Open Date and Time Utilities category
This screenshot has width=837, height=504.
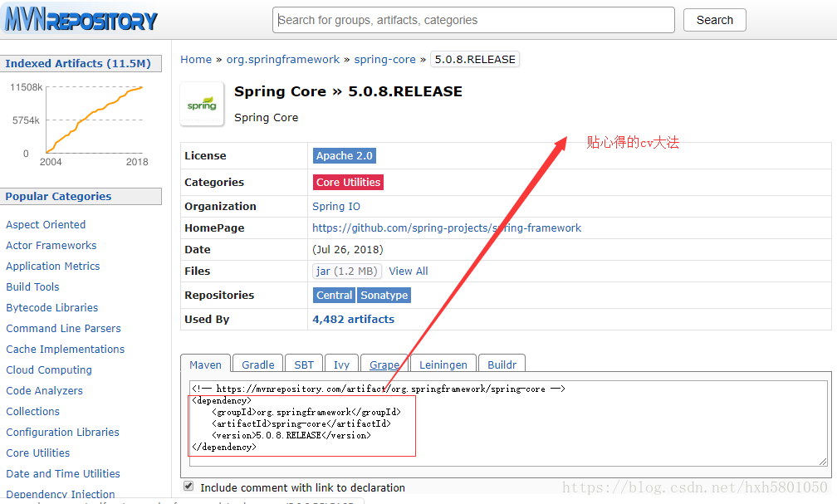pos(63,475)
